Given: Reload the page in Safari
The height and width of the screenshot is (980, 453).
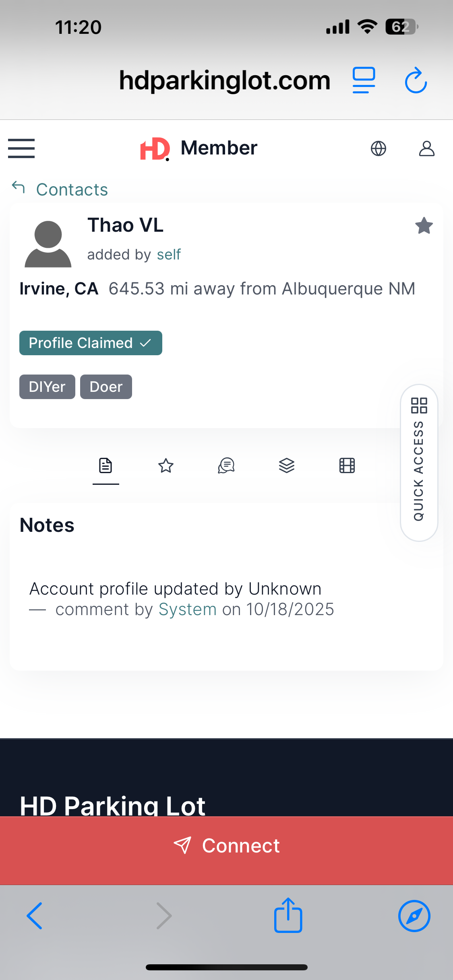Looking at the screenshot, I should pyautogui.click(x=416, y=80).
